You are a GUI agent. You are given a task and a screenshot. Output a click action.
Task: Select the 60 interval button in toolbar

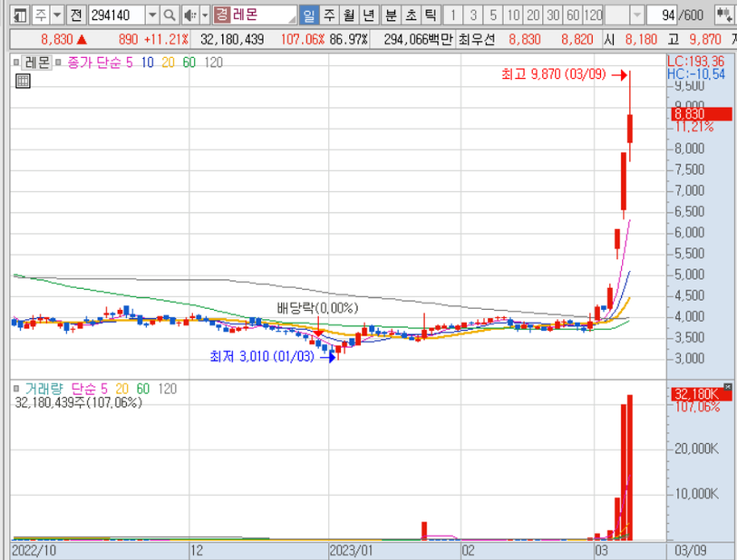click(x=573, y=15)
